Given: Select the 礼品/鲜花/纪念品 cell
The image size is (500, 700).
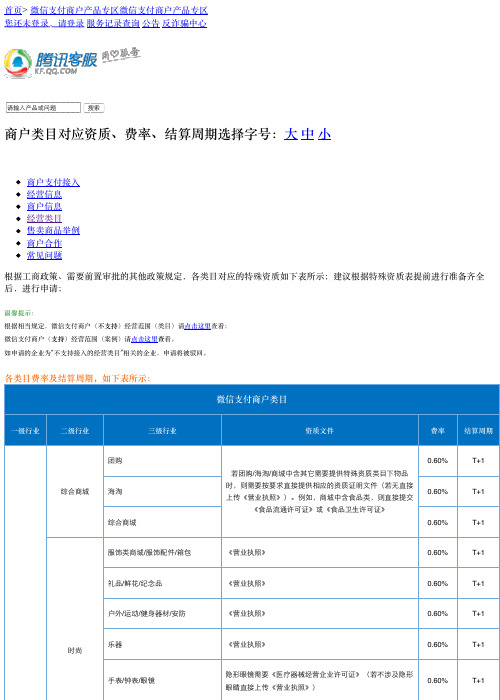Looking at the screenshot, I should point(162,583).
